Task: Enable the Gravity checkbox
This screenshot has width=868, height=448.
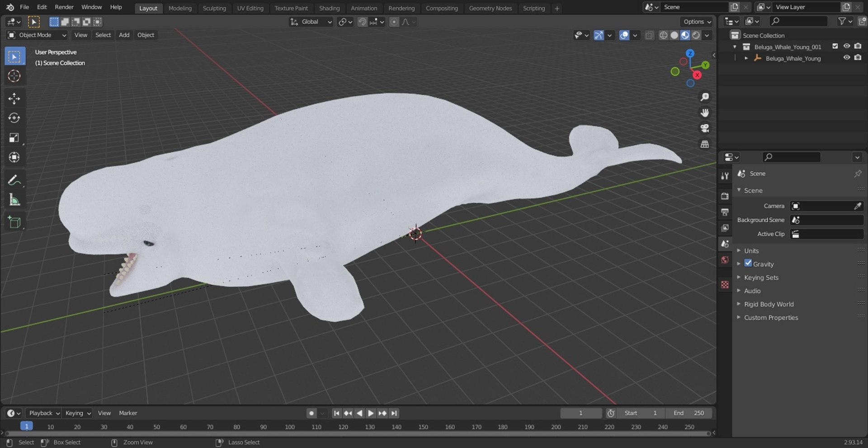Action: tap(748, 263)
